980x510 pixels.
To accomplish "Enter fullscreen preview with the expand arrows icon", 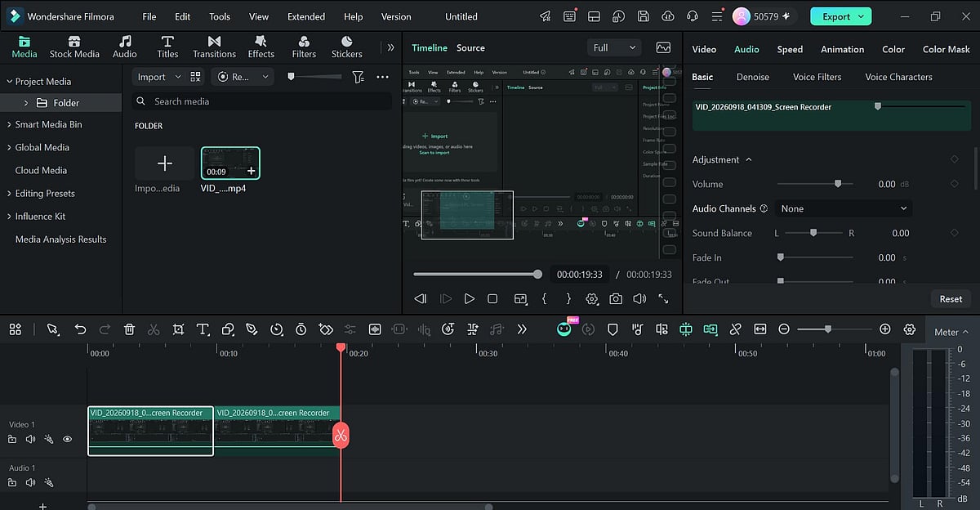I will point(663,299).
